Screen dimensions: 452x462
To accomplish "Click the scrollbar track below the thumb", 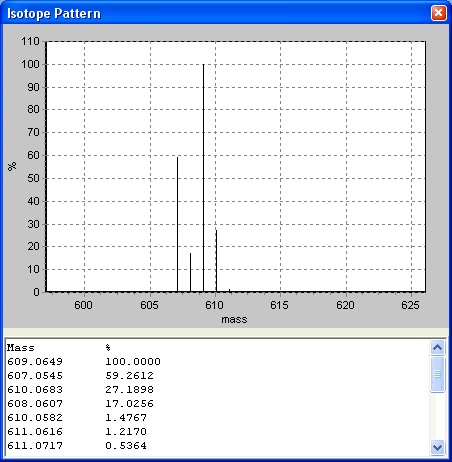I will (437, 416).
